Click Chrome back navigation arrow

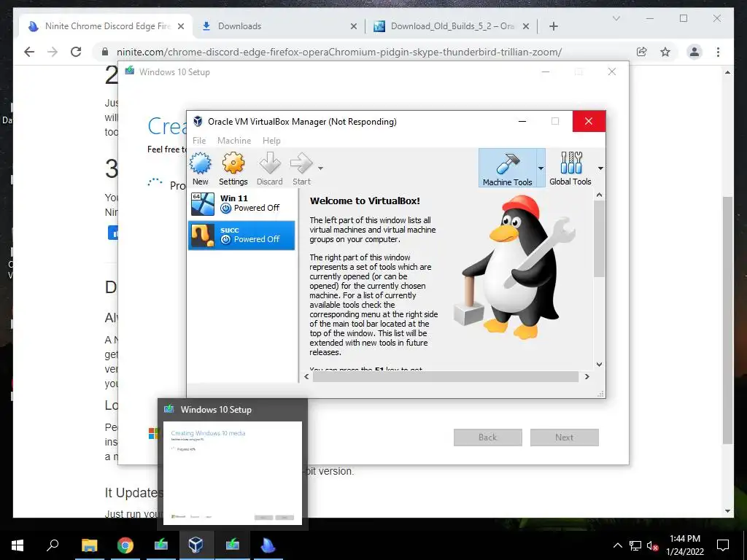(29, 52)
